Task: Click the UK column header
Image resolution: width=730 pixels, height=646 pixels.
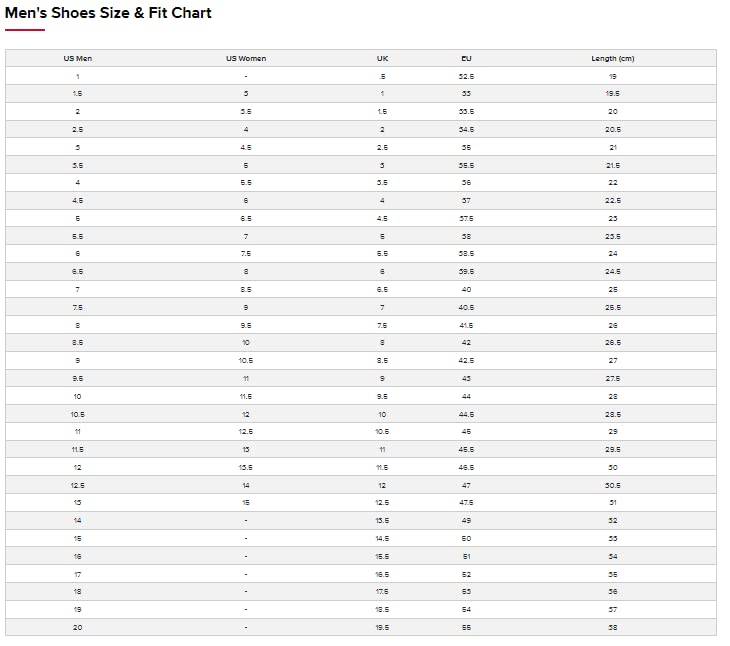Action: coord(382,59)
